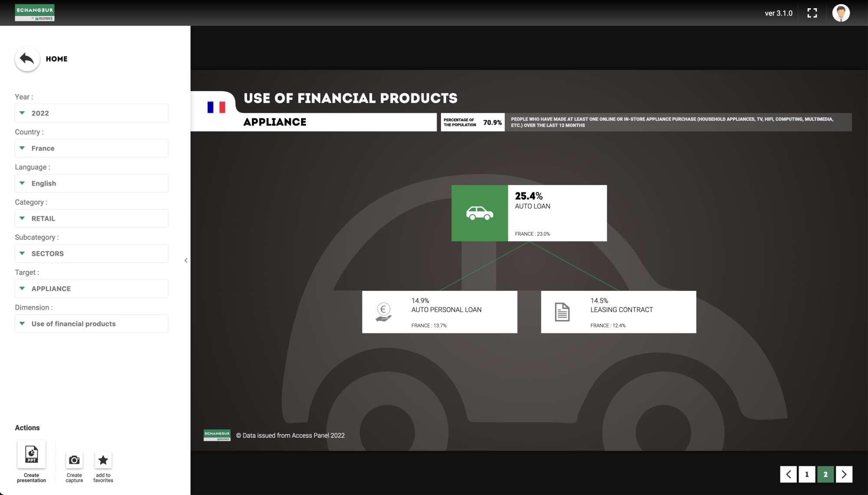
Task: Click the Echangeur logo in header
Action: point(35,13)
